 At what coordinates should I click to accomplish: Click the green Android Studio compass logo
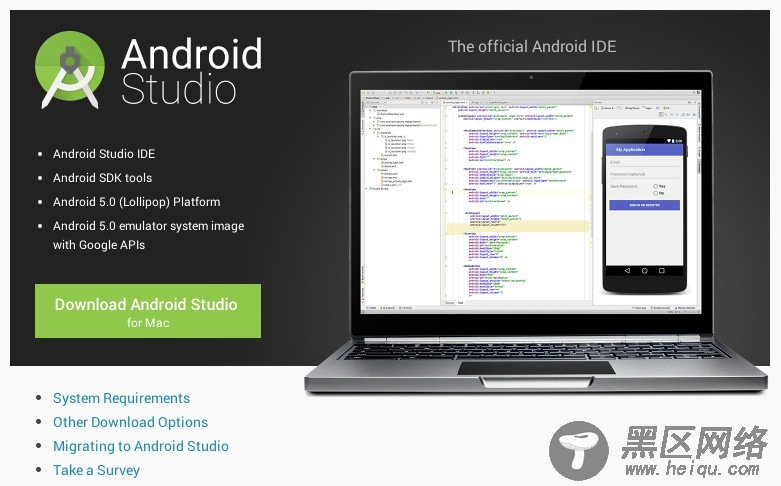70,70
